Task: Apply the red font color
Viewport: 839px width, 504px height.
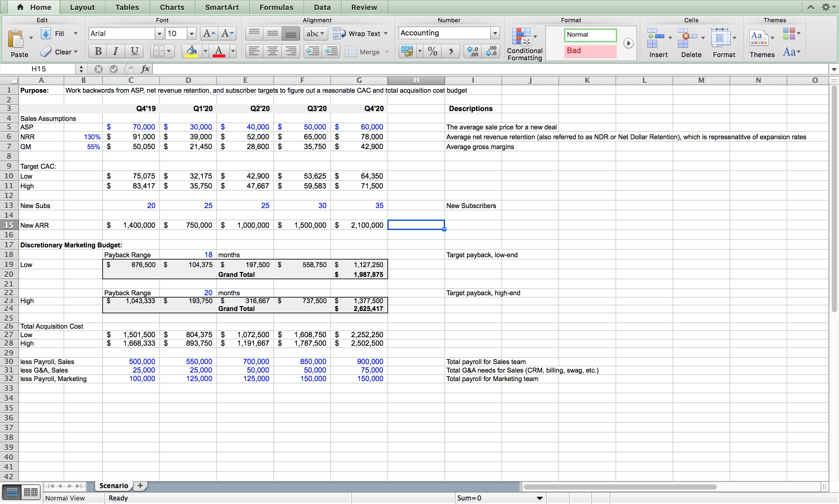Action: (219, 51)
